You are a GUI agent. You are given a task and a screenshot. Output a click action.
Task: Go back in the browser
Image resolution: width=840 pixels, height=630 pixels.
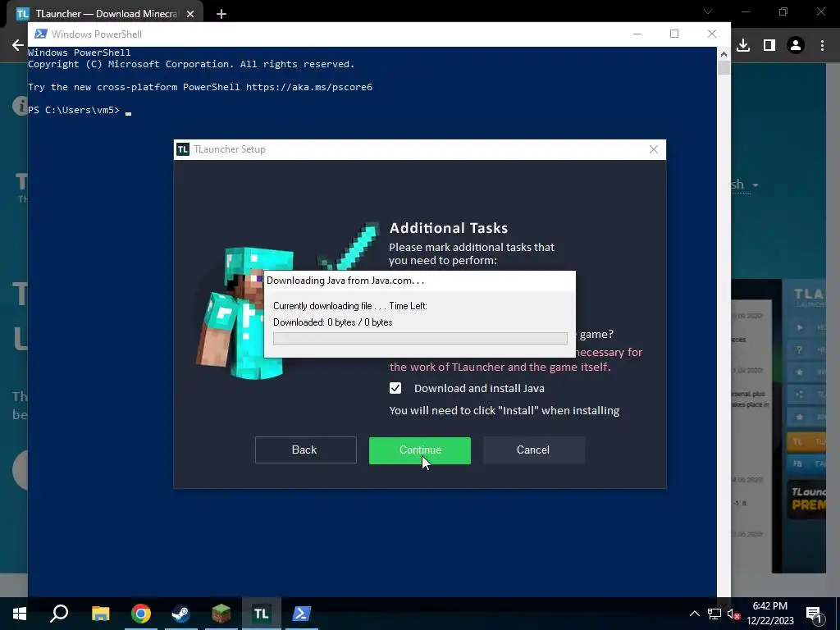(x=18, y=45)
